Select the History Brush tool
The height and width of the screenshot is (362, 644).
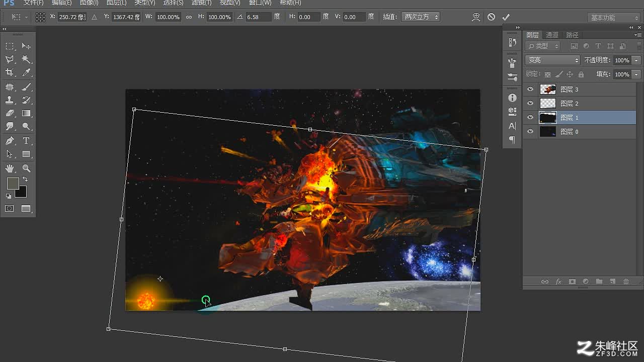[x=26, y=100]
